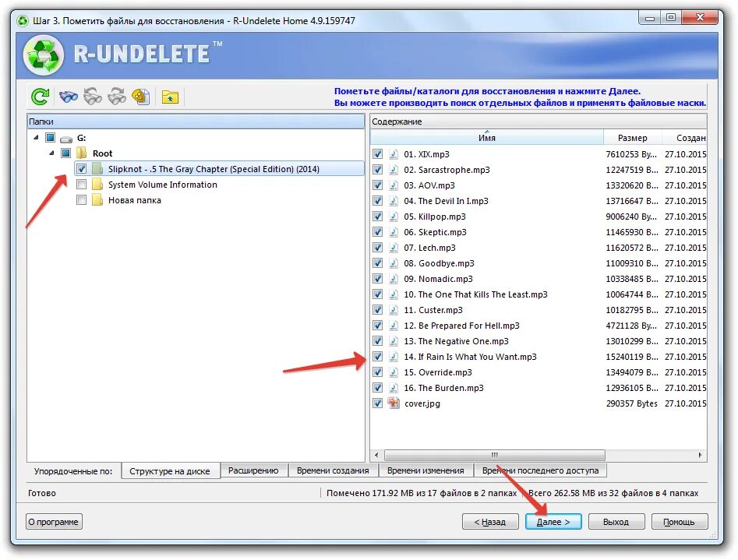Uncheck the Slipknot folder checkbox

coord(81,168)
